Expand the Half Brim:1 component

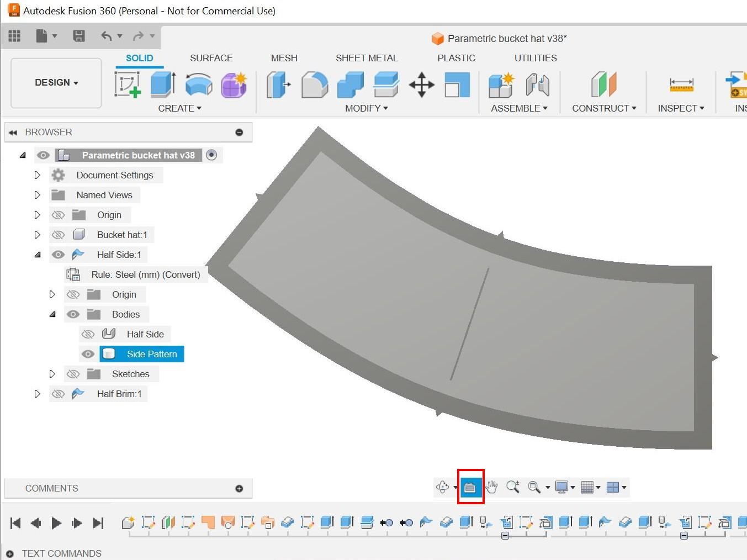[x=38, y=394]
